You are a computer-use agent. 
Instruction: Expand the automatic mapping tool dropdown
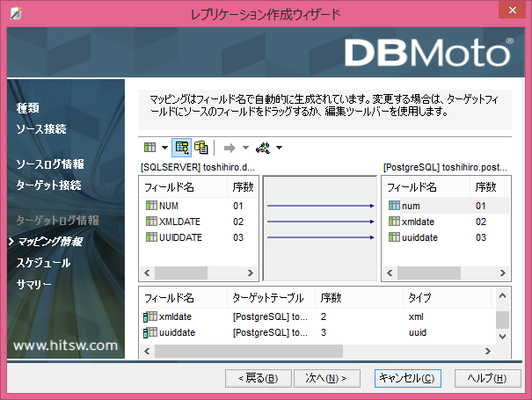click(x=279, y=148)
